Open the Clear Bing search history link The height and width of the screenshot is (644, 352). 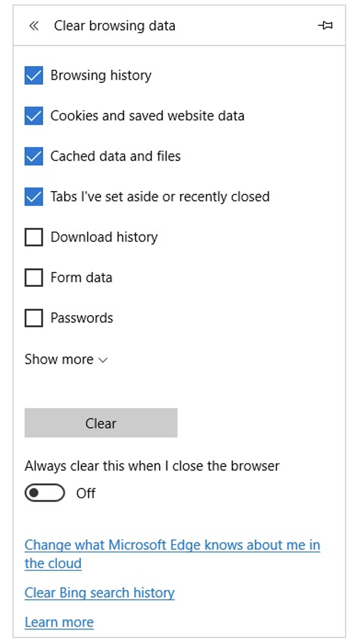(x=99, y=593)
